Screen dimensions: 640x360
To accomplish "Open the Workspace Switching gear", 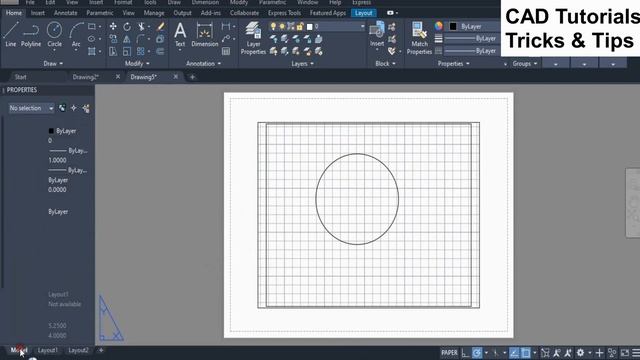I will tap(580, 353).
